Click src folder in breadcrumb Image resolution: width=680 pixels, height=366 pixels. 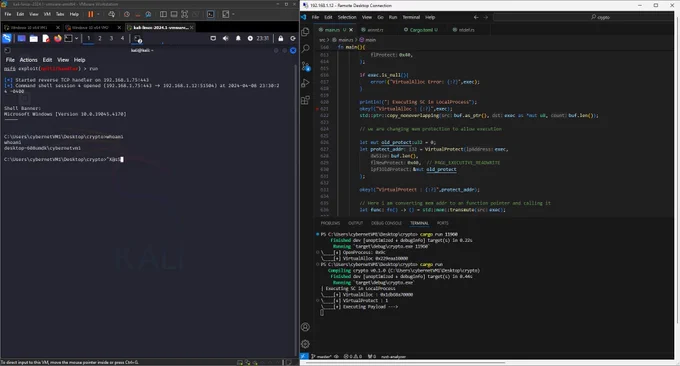pos(322,39)
